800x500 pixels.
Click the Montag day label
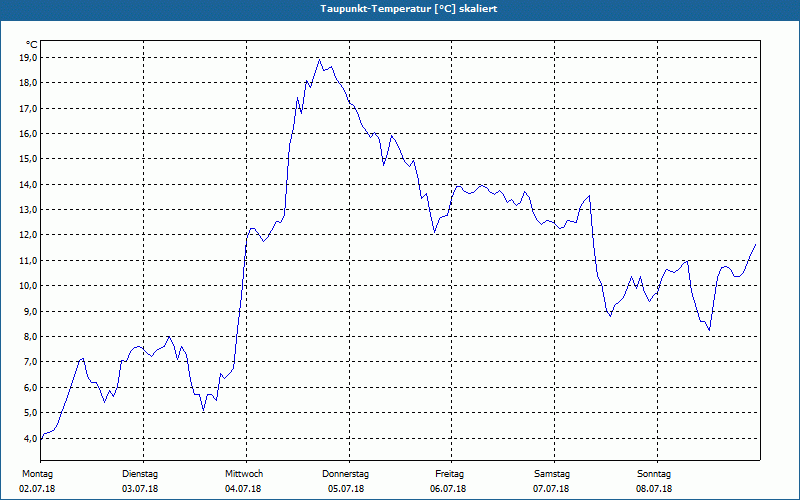[37, 474]
